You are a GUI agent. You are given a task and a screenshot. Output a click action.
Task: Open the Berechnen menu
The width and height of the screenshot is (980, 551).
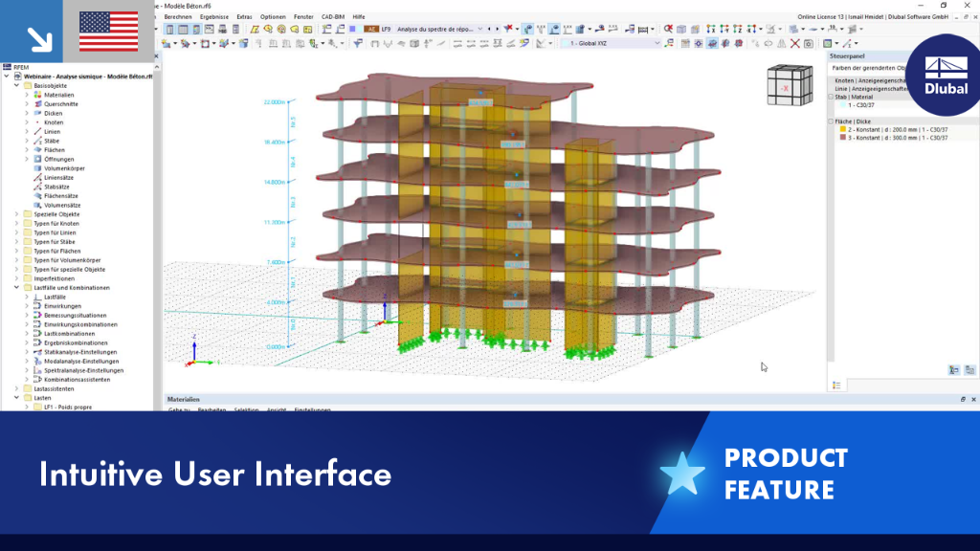(x=178, y=17)
